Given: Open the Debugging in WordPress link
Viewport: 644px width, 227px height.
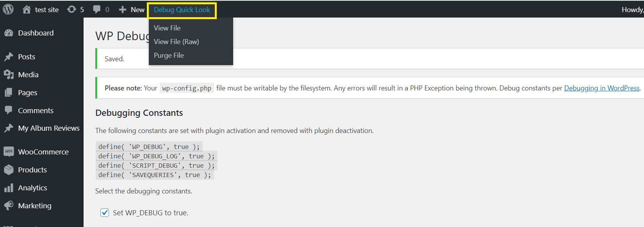Looking at the screenshot, I should click(x=601, y=88).
